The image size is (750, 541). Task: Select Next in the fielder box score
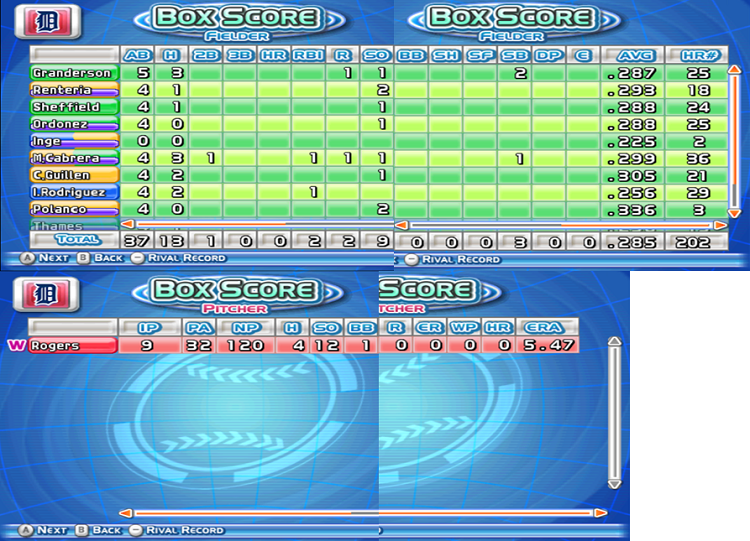[45, 258]
